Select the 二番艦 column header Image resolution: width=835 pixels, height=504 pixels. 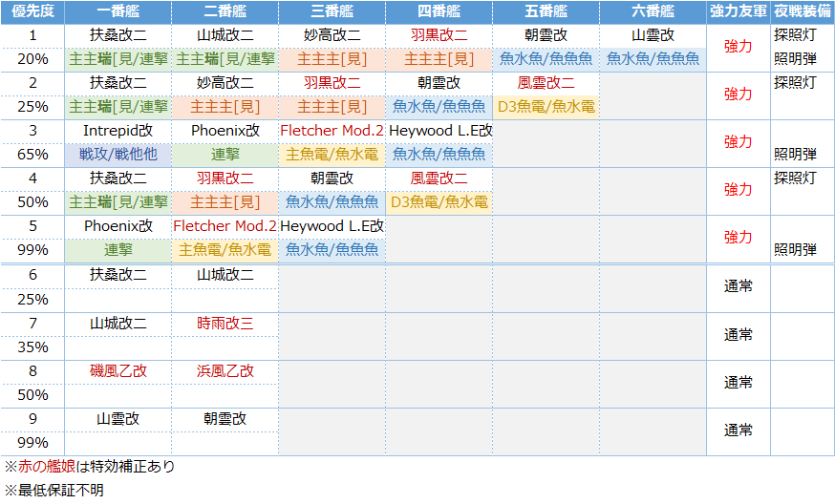tap(225, 11)
